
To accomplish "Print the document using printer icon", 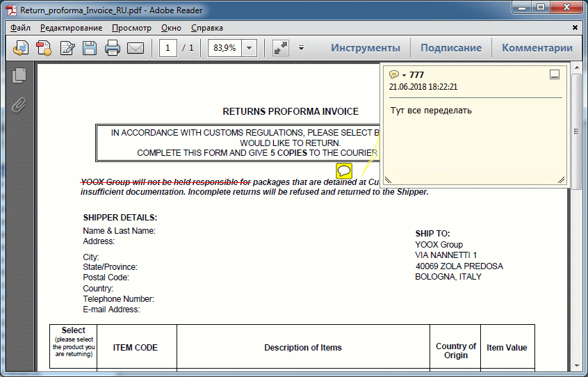I will tap(113, 48).
